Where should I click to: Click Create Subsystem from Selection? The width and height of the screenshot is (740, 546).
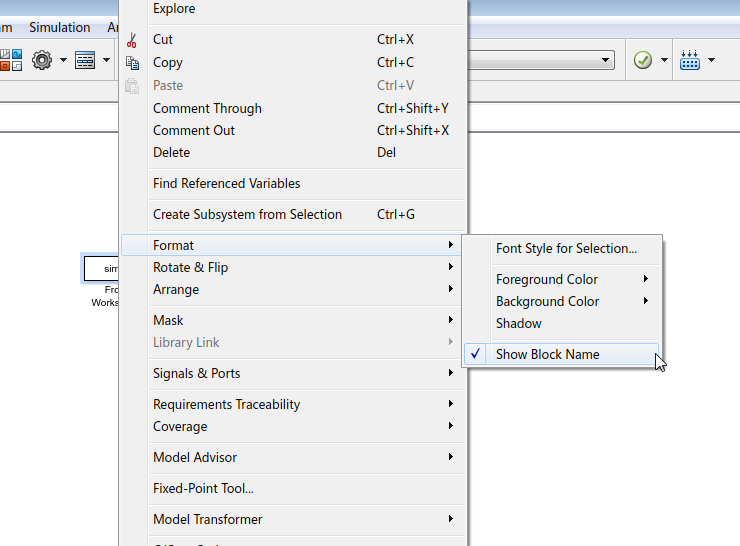(x=247, y=214)
